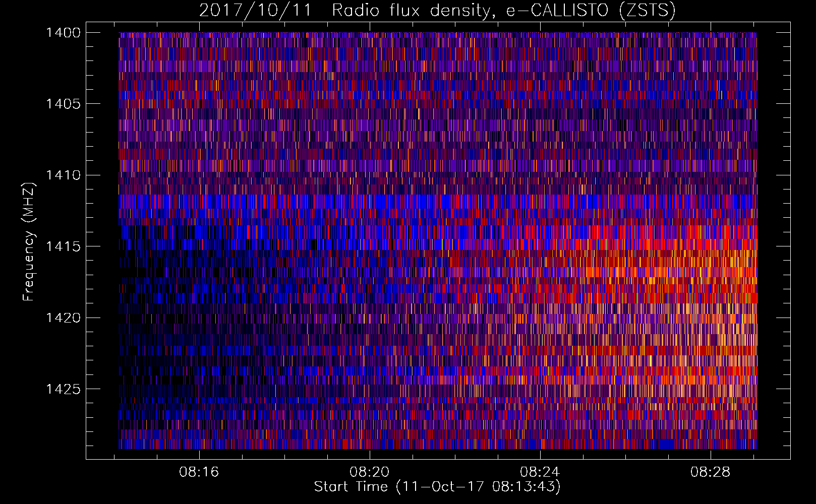Click the 08:16 time tick label
816x504 pixels.
[199, 472]
